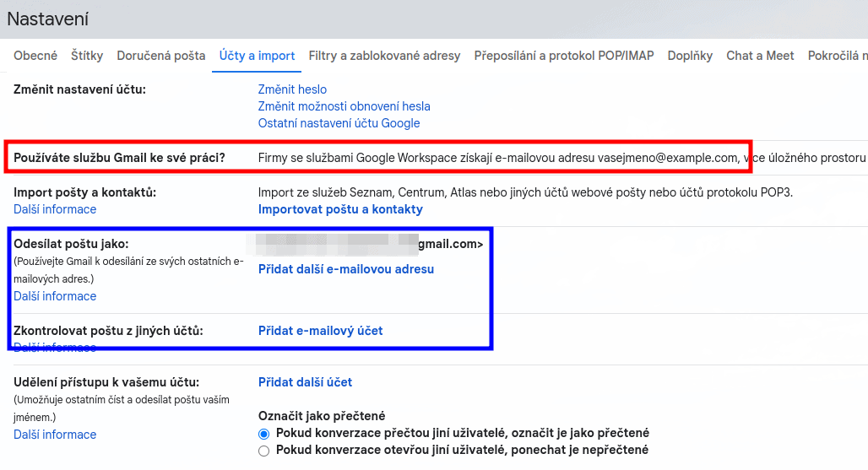Select radio: označit je jako přečtené

click(x=264, y=434)
